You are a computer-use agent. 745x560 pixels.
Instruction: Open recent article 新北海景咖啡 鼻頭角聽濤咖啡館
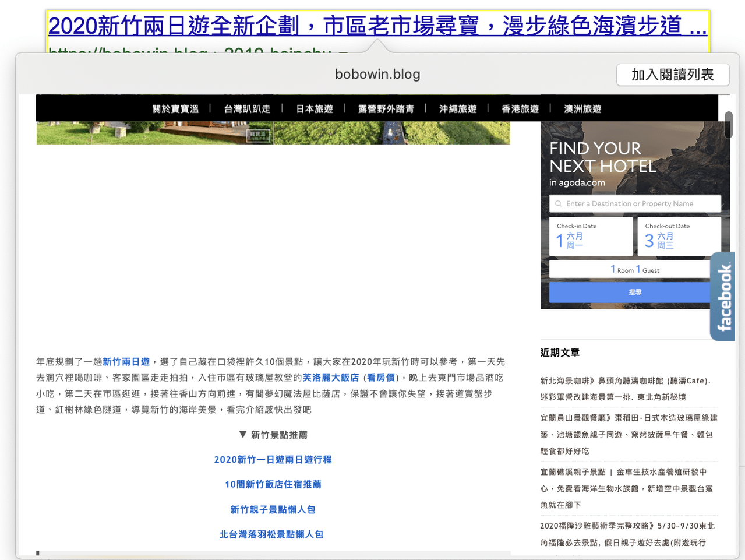pos(626,389)
